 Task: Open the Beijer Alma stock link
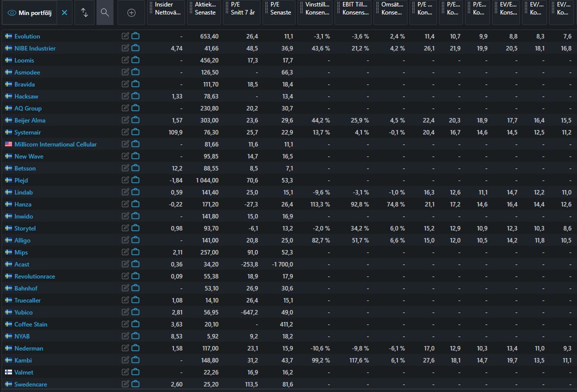tap(30, 120)
